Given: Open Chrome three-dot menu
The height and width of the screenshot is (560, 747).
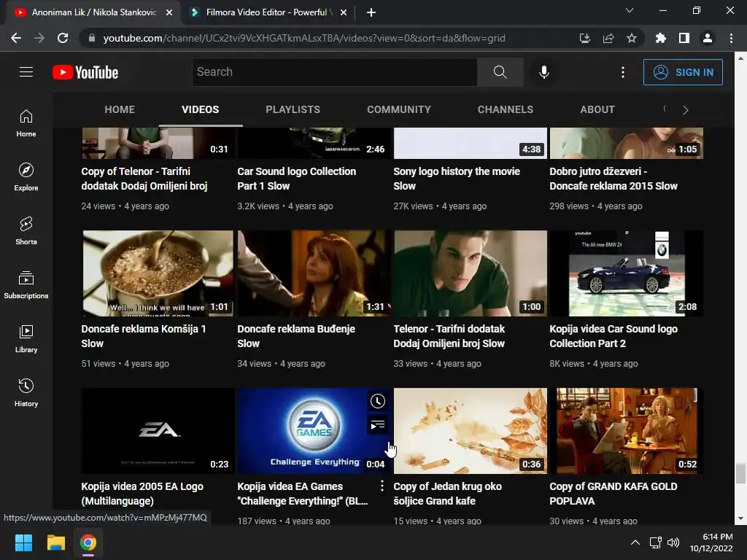Looking at the screenshot, I should pyautogui.click(x=731, y=38).
